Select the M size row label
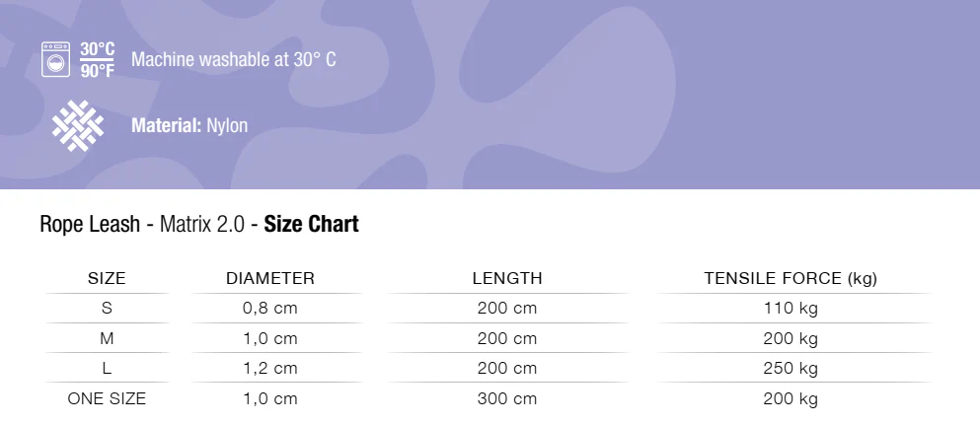 click(x=107, y=338)
